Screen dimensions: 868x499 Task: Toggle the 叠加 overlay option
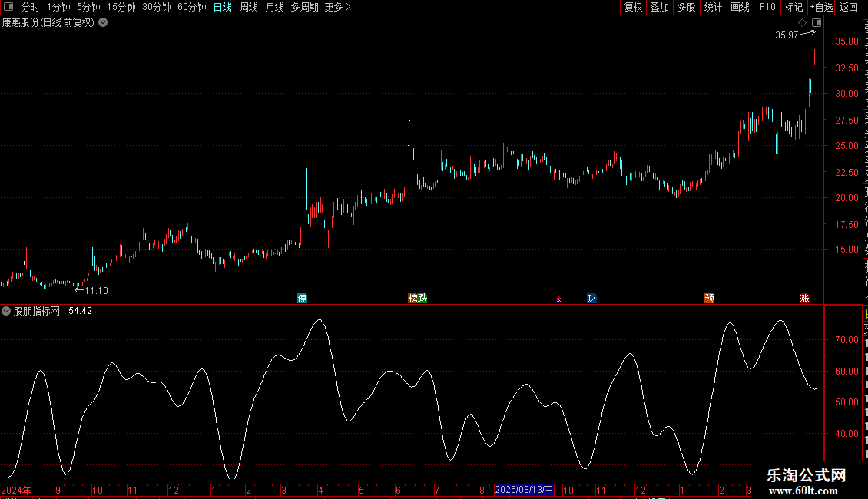point(659,7)
